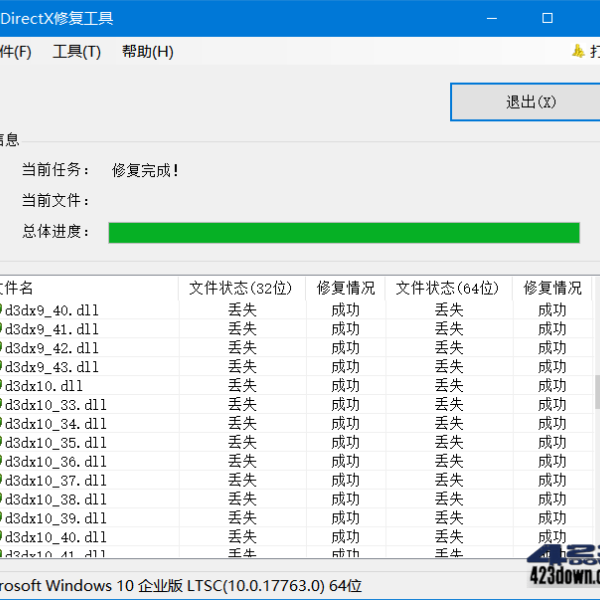Image resolution: width=600 pixels, height=600 pixels.
Task: Select the d3dx10_37.dll row
Action: click(296, 480)
